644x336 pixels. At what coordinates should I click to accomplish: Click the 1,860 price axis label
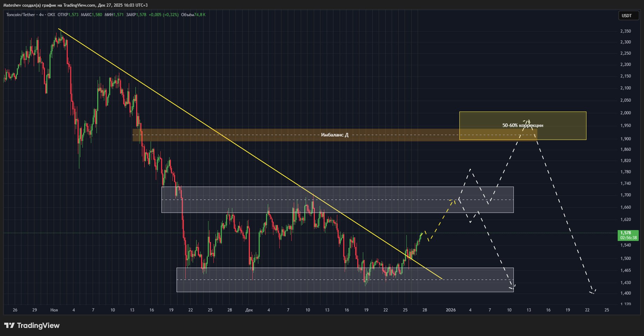coord(625,149)
